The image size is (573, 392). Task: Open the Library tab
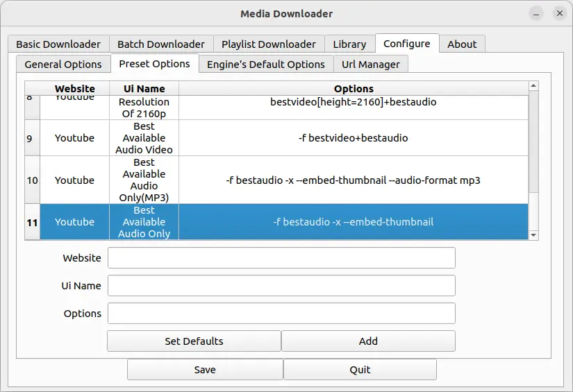point(349,44)
